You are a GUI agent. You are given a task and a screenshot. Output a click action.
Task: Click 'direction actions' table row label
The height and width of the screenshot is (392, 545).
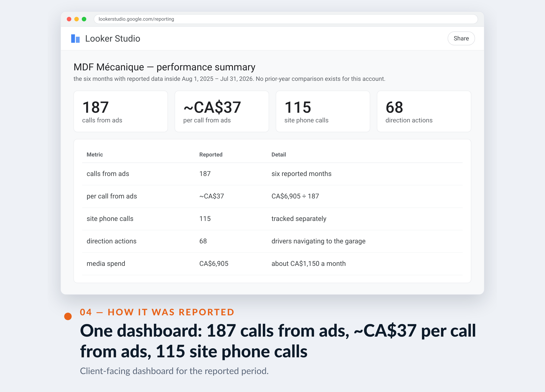click(x=112, y=241)
